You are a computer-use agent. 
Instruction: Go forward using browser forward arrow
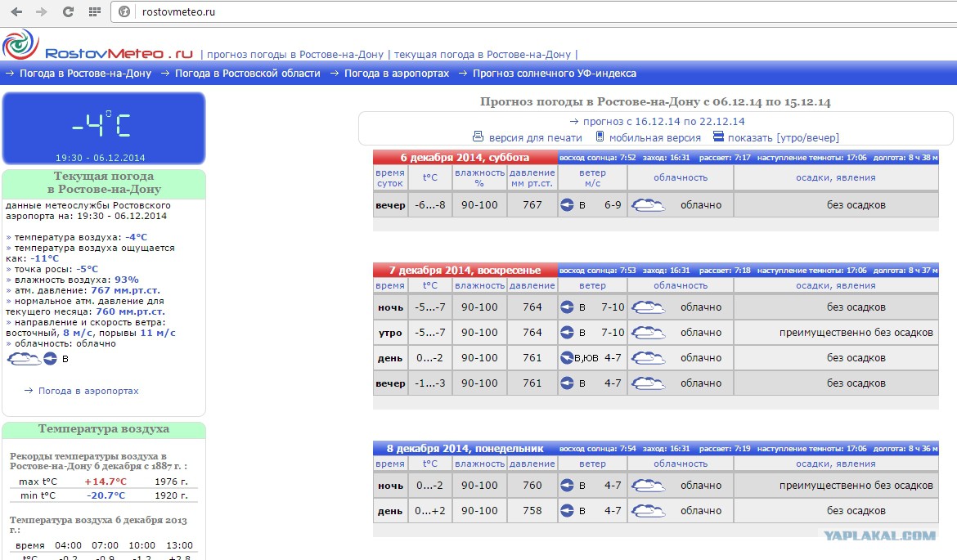pyautogui.click(x=42, y=11)
